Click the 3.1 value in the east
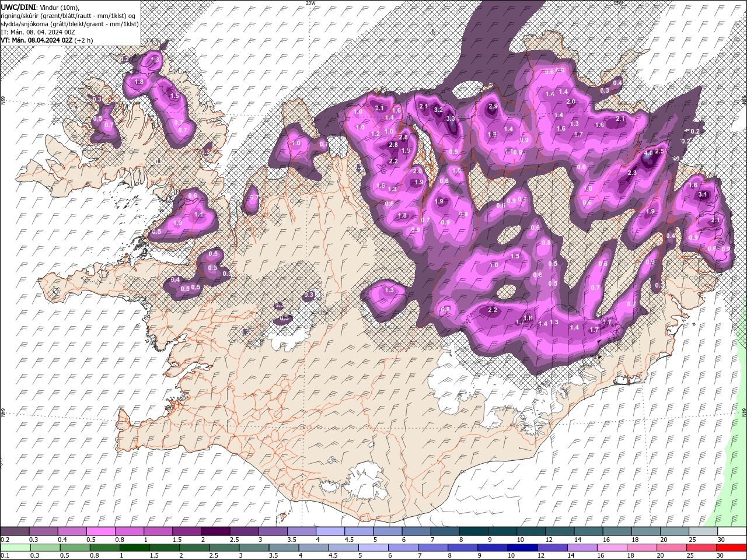The height and width of the screenshot is (560, 747). 703,195
